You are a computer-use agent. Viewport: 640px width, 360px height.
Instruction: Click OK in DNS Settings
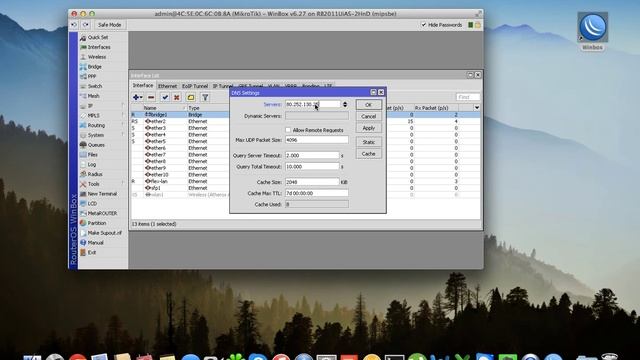(x=368, y=105)
